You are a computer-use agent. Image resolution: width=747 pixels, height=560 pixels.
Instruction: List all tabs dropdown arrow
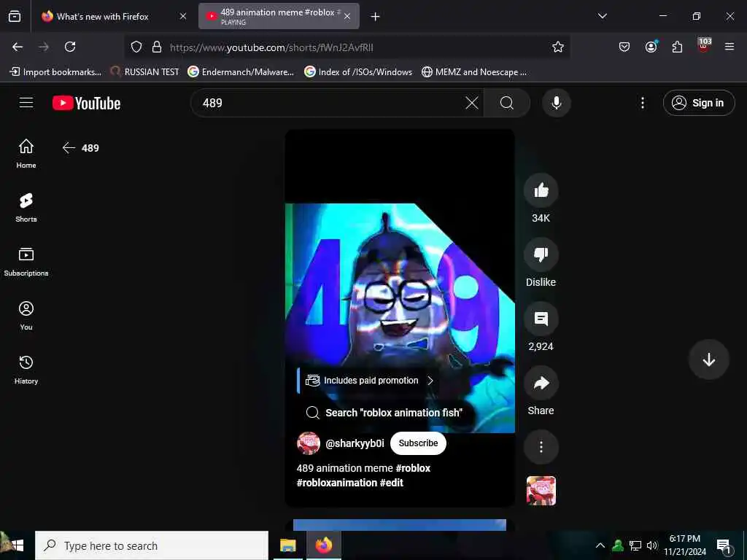(602, 16)
